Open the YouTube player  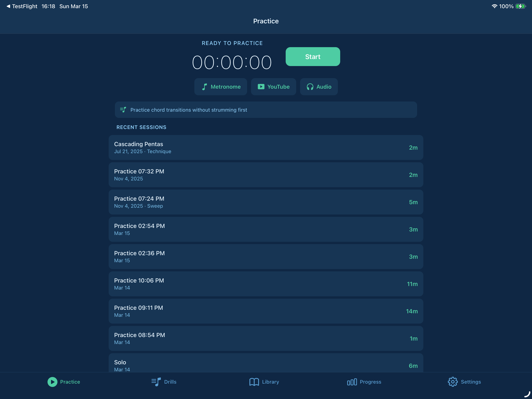[273, 87]
